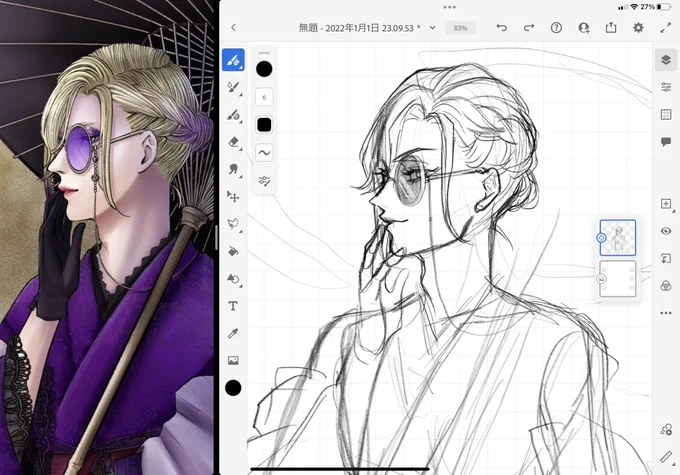Open layer actions three-dots menu

666,313
